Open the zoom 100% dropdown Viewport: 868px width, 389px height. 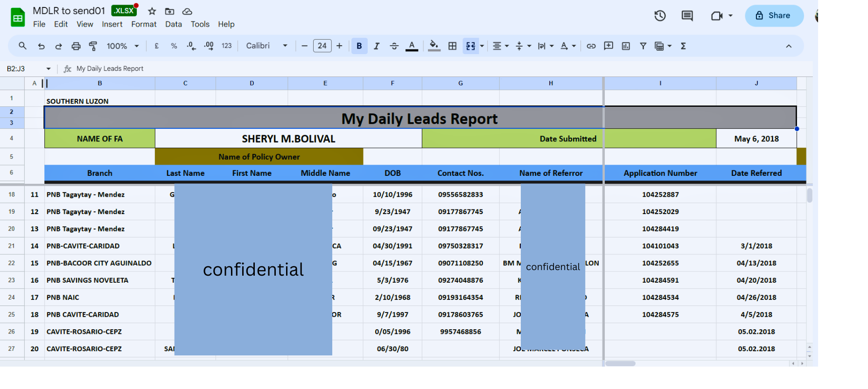(122, 46)
